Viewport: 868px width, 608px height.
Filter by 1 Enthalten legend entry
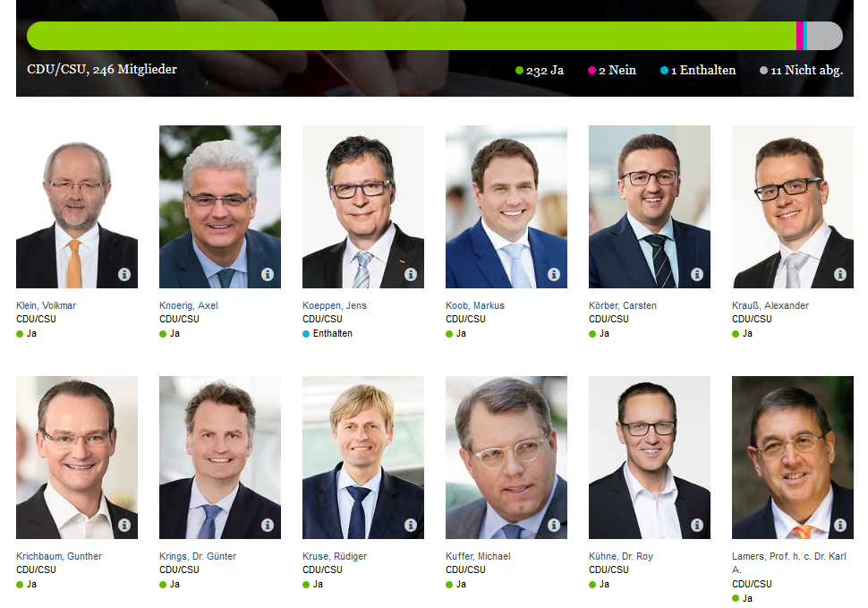pos(698,71)
